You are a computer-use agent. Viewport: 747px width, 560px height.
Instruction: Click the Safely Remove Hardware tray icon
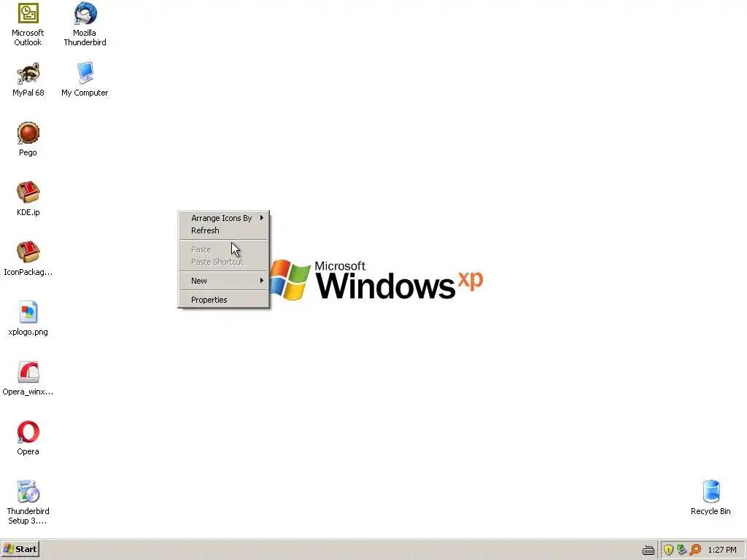point(682,550)
